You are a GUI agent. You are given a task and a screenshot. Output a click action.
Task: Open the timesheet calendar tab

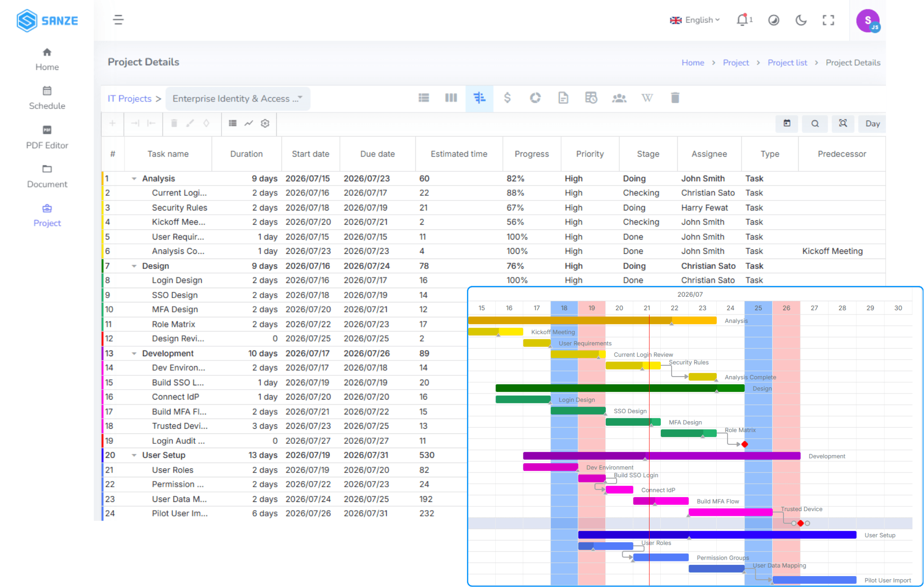591,98
